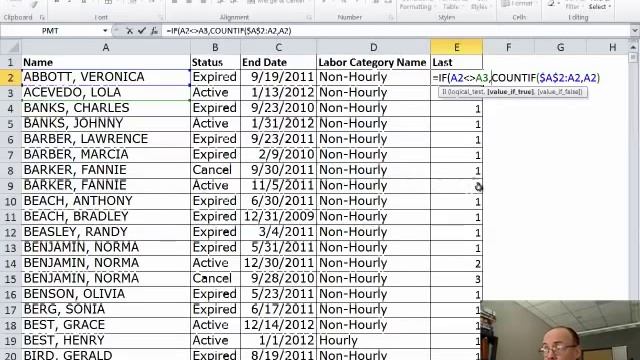Image resolution: width=640 pixels, height=360 pixels.
Task: Click inside the Name Box showing PMT
Action: [x=50, y=31]
